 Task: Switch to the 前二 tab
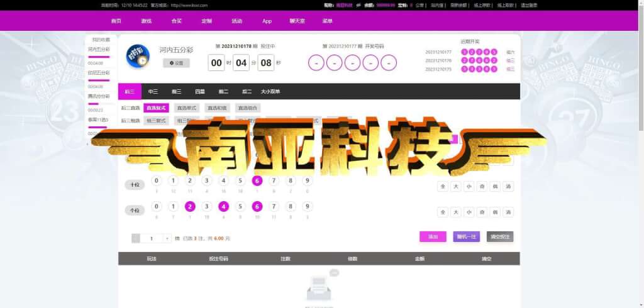pyautogui.click(x=223, y=92)
